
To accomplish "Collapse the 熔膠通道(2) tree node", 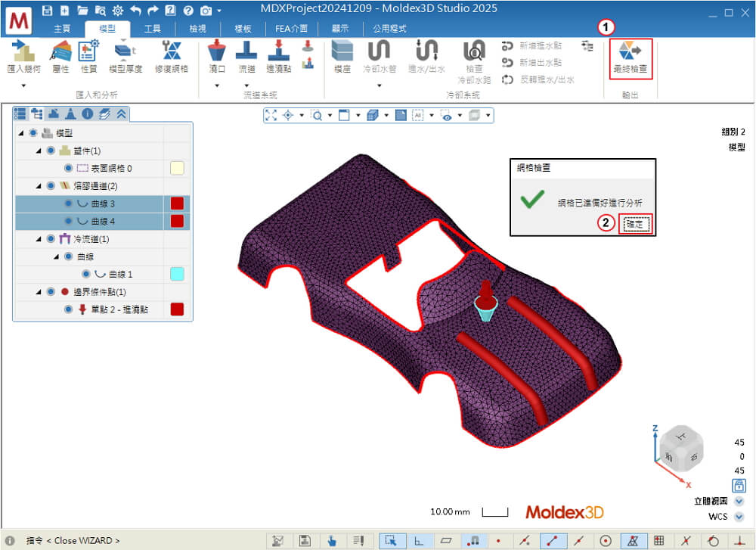I will (x=39, y=186).
